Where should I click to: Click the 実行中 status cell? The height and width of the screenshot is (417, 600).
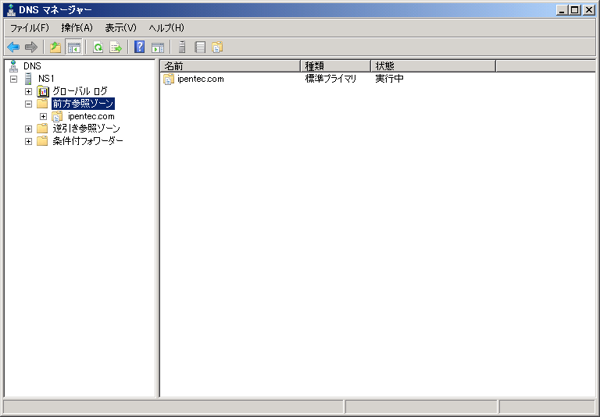(389, 79)
